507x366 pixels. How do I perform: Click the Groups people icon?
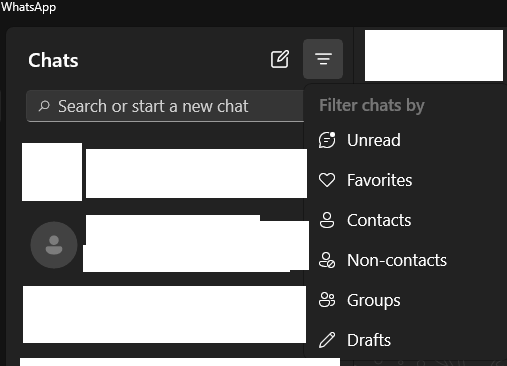(x=327, y=300)
